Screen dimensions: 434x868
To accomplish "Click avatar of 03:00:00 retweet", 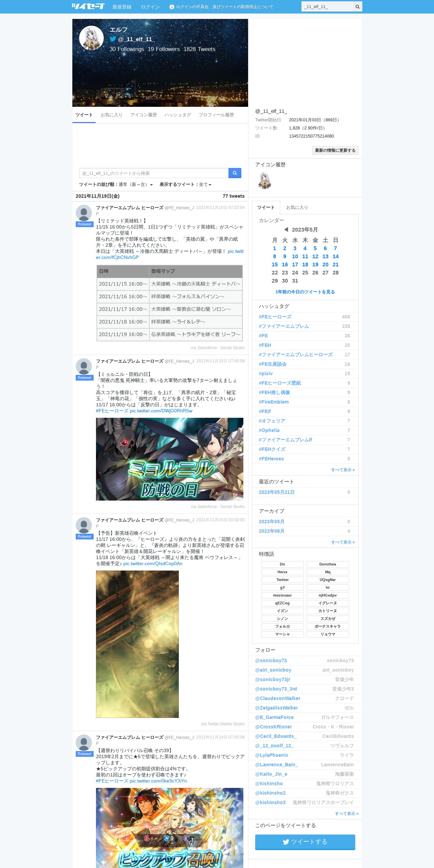I will click(x=84, y=525).
